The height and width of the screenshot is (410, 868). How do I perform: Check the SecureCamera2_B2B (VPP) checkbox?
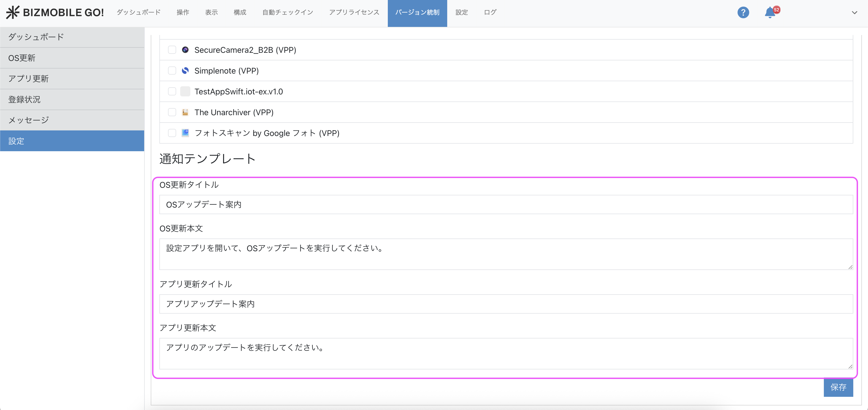pyautogui.click(x=172, y=50)
